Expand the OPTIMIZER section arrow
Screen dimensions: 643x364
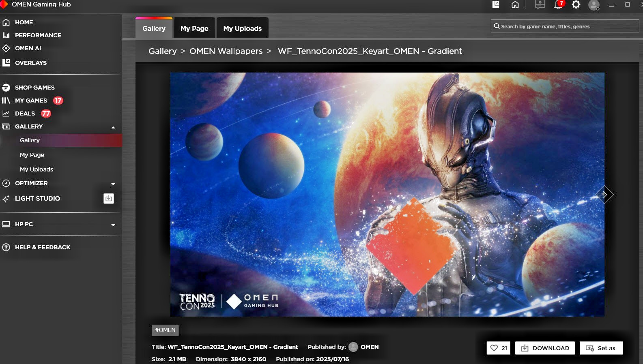tap(113, 184)
